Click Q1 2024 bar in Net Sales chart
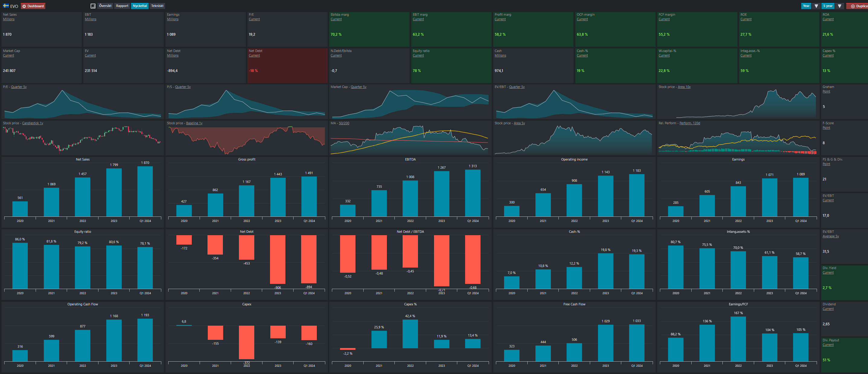The height and width of the screenshot is (374, 868). 145,191
